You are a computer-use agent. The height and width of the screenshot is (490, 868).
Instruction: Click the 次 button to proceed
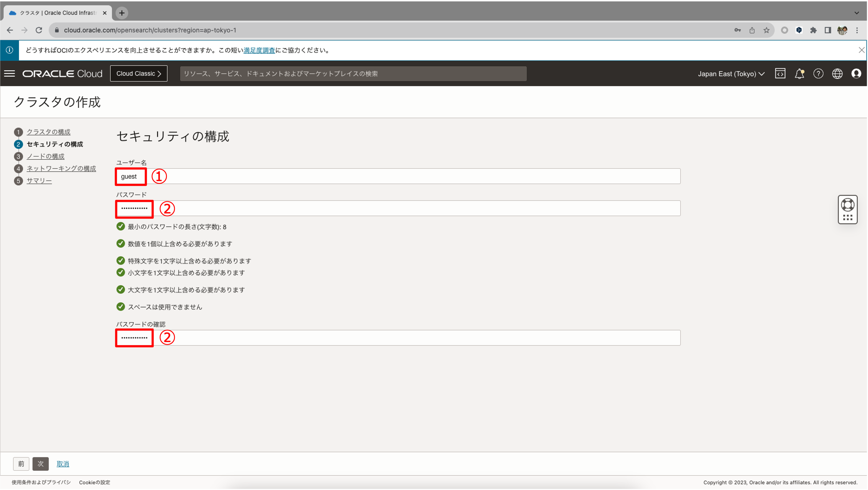coord(40,464)
